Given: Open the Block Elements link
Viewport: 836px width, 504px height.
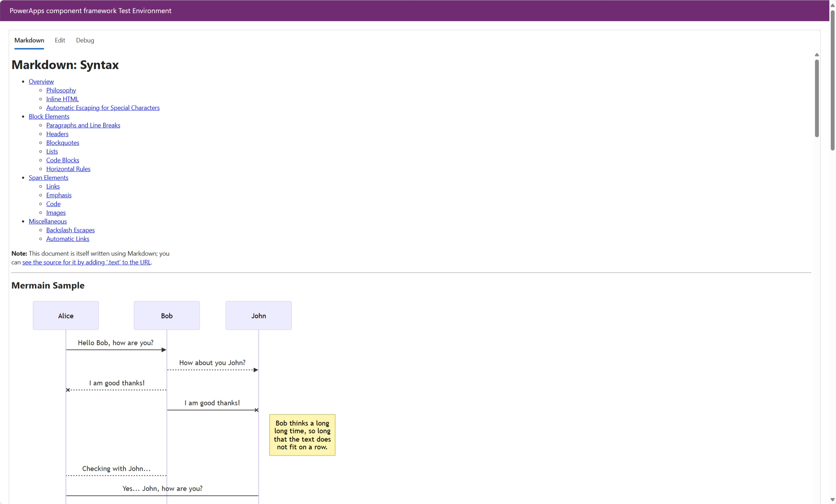Looking at the screenshot, I should [49, 116].
